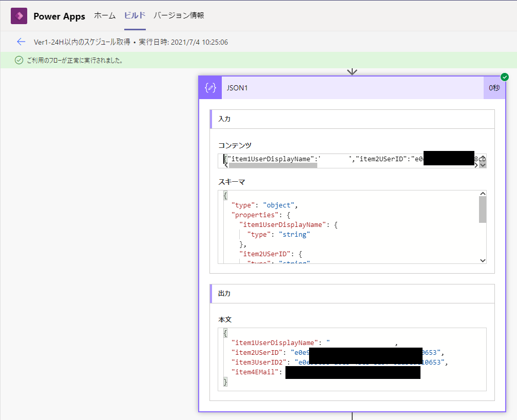
Task: Click the Power Apps logo icon
Action: 19,16
